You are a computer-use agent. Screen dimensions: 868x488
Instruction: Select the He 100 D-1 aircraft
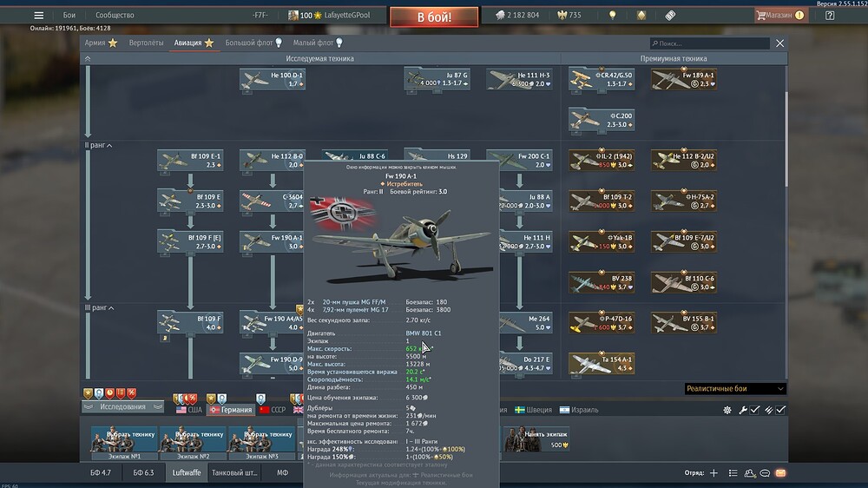[x=273, y=79]
